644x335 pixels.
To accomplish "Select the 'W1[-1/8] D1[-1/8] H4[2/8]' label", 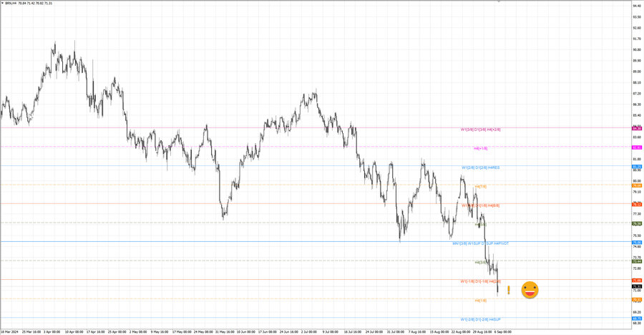I will 481,281.
